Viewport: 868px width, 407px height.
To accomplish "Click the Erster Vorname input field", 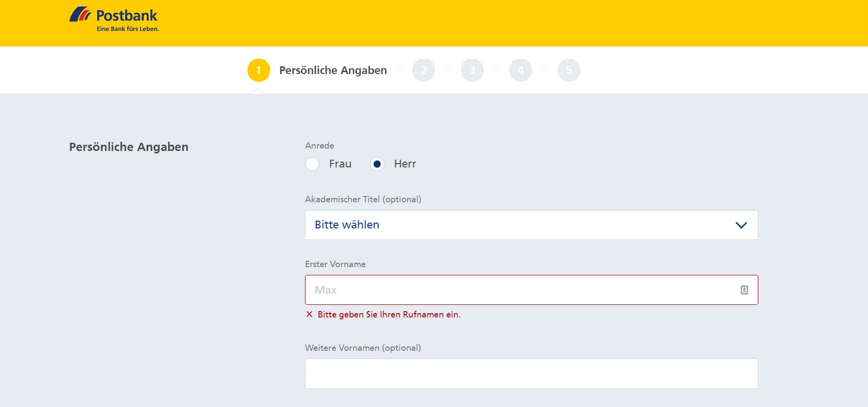I will [x=531, y=290].
